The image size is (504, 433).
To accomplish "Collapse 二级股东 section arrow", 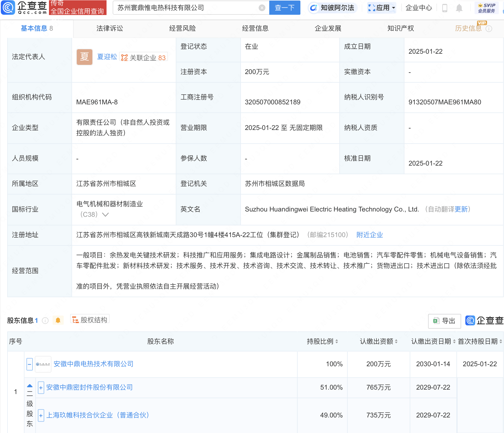I will click(30, 386).
